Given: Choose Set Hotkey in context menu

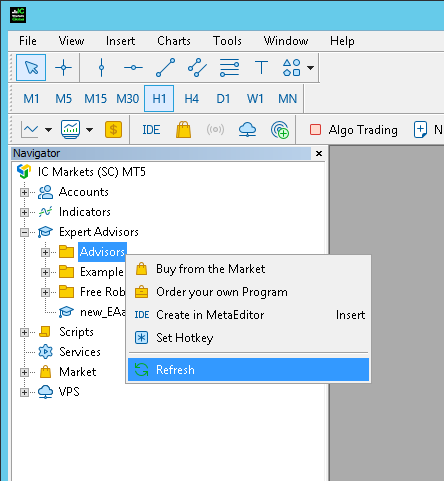Looking at the screenshot, I should point(248,338).
